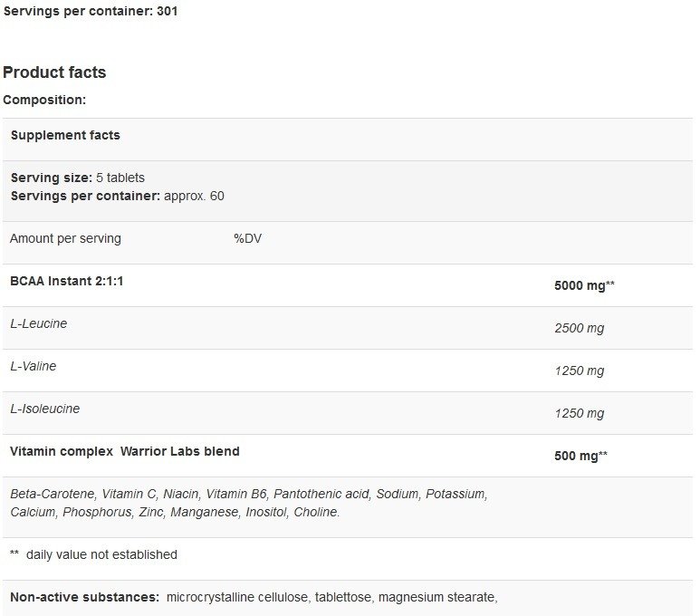Select the L-Leucine row label

pyautogui.click(x=39, y=323)
